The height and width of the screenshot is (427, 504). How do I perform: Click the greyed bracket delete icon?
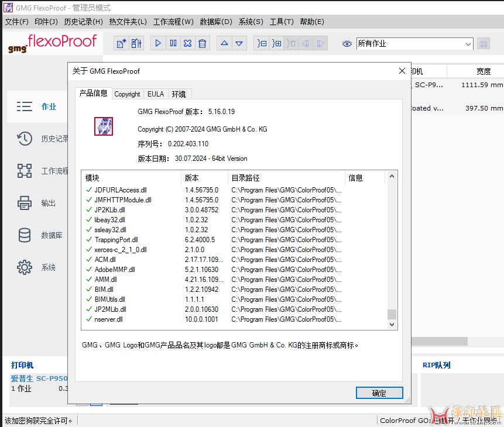click(x=291, y=43)
